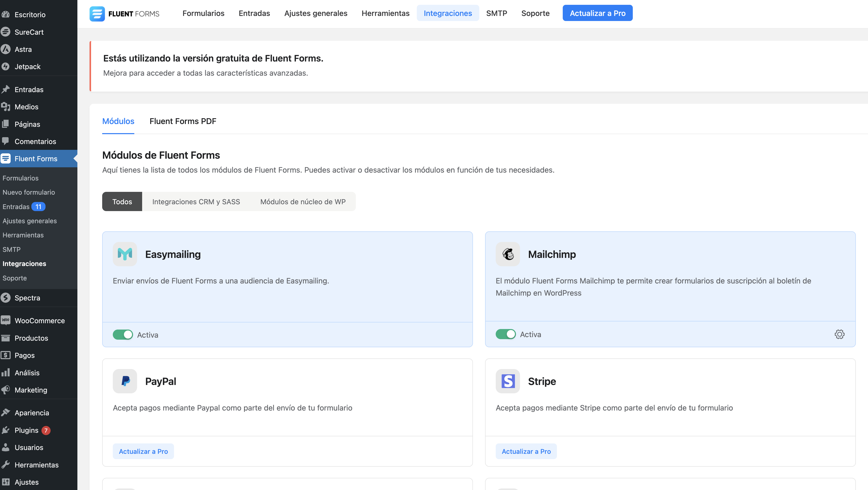Click the Páginas pages icon

tap(5, 124)
